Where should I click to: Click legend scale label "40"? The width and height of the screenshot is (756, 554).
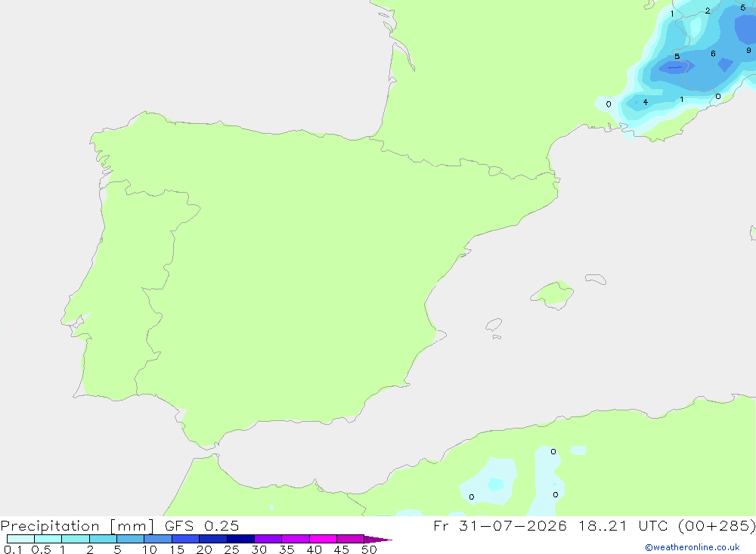click(x=314, y=549)
